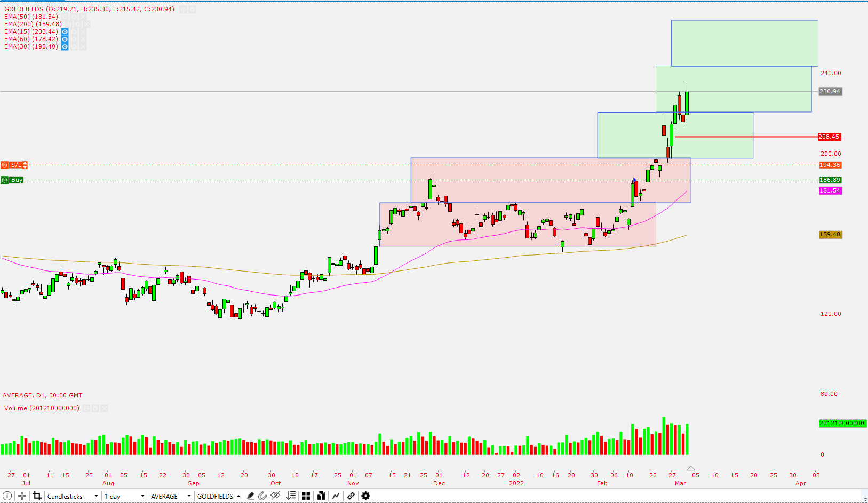Click the Buy order label
Viewport: 868px width, 503px height.
coord(17,180)
